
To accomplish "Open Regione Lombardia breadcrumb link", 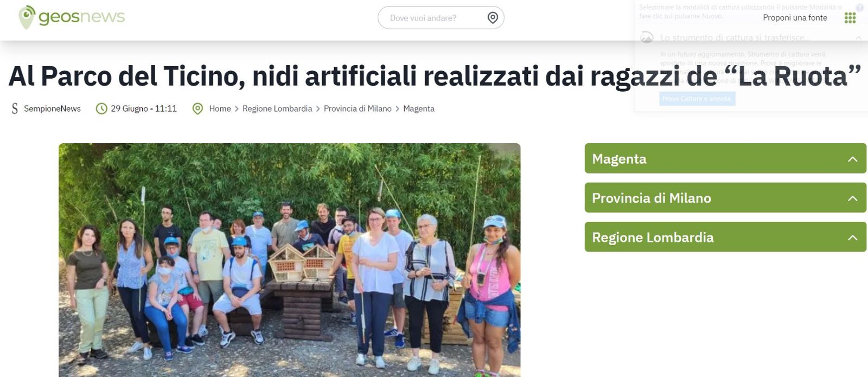I will pos(277,108).
